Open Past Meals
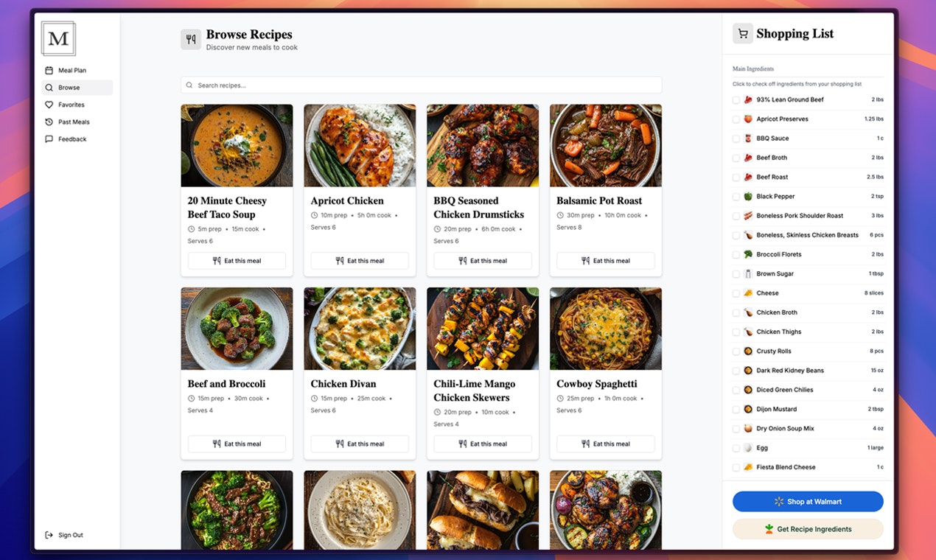Image resolution: width=936 pixels, height=560 pixels. point(77,122)
